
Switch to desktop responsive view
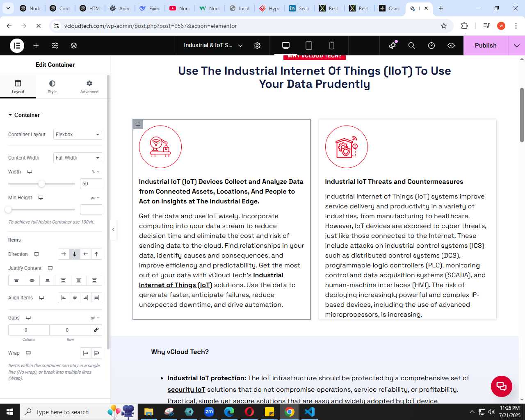(286, 46)
